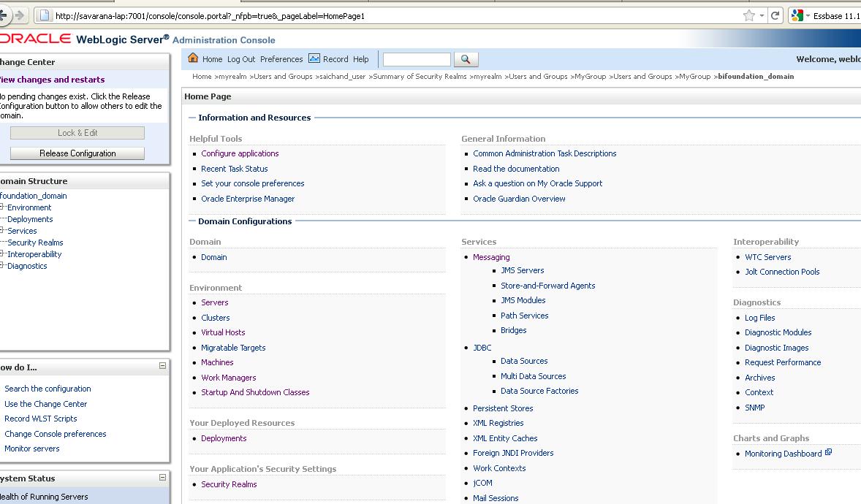Click Home text in toolbar
The height and width of the screenshot is (504, 861).
pyautogui.click(x=212, y=59)
